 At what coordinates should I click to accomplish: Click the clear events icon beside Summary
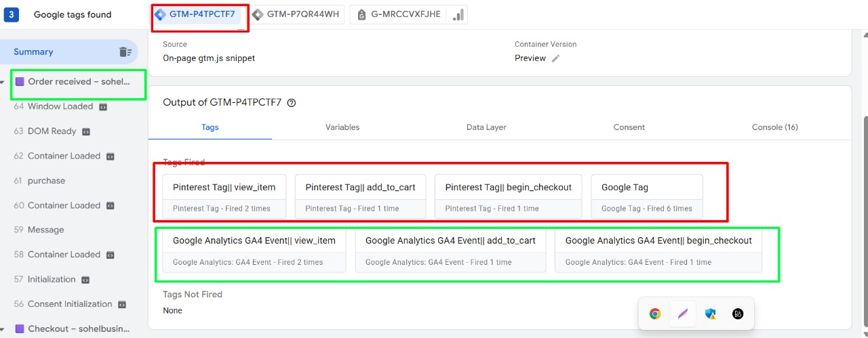pos(125,52)
